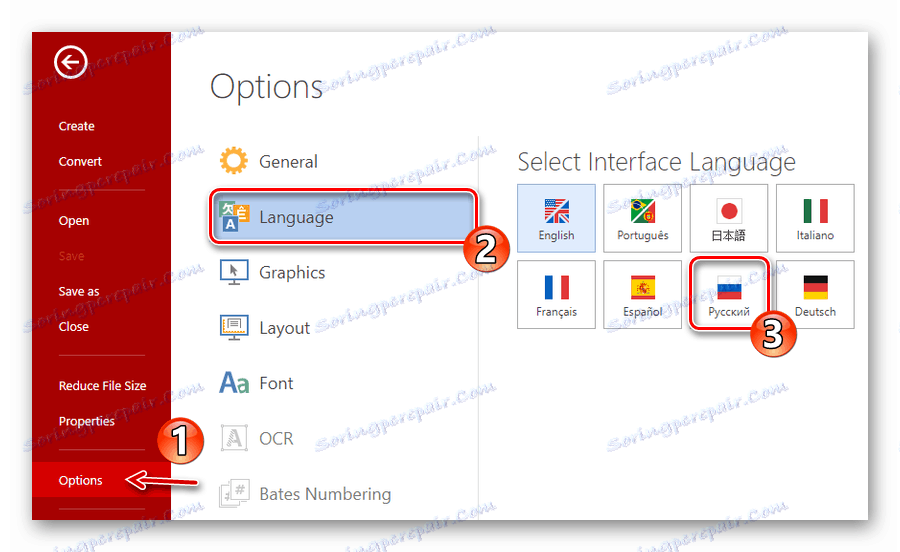Screen dimensions: 900x552
Task: Open the Create menu item
Action: 76,126
